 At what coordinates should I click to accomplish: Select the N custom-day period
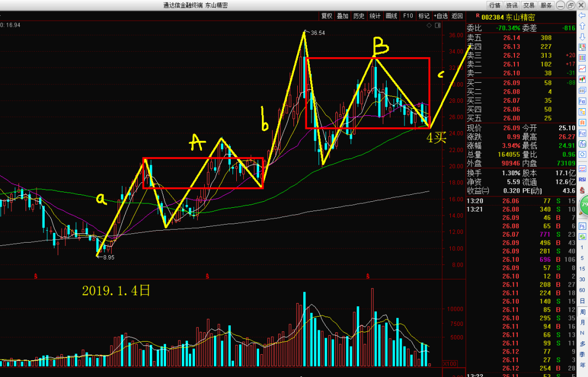(x=583, y=333)
